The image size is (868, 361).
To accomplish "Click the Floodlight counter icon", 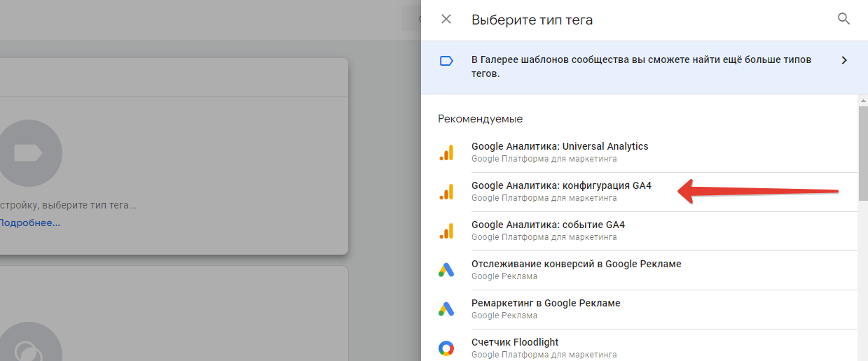I will tap(446, 348).
